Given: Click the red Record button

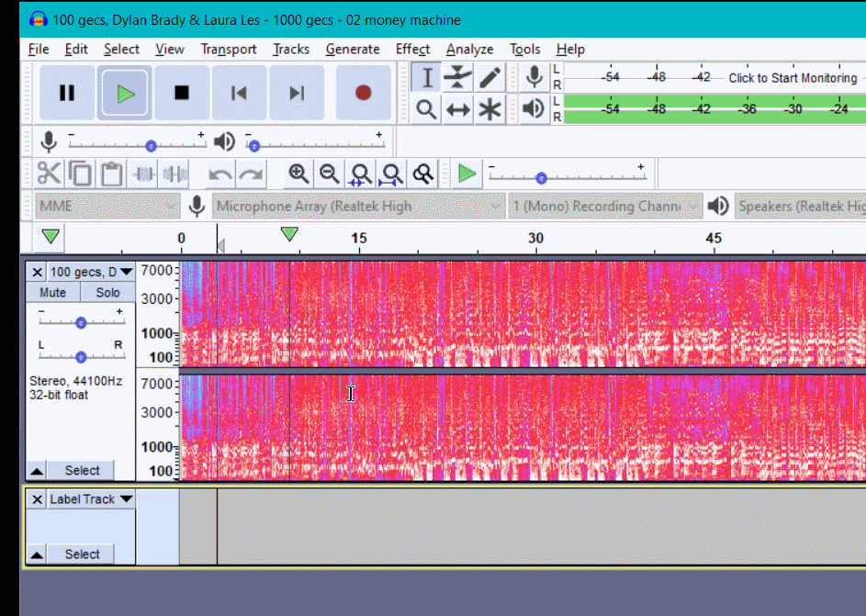Looking at the screenshot, I should coord(363,92).
